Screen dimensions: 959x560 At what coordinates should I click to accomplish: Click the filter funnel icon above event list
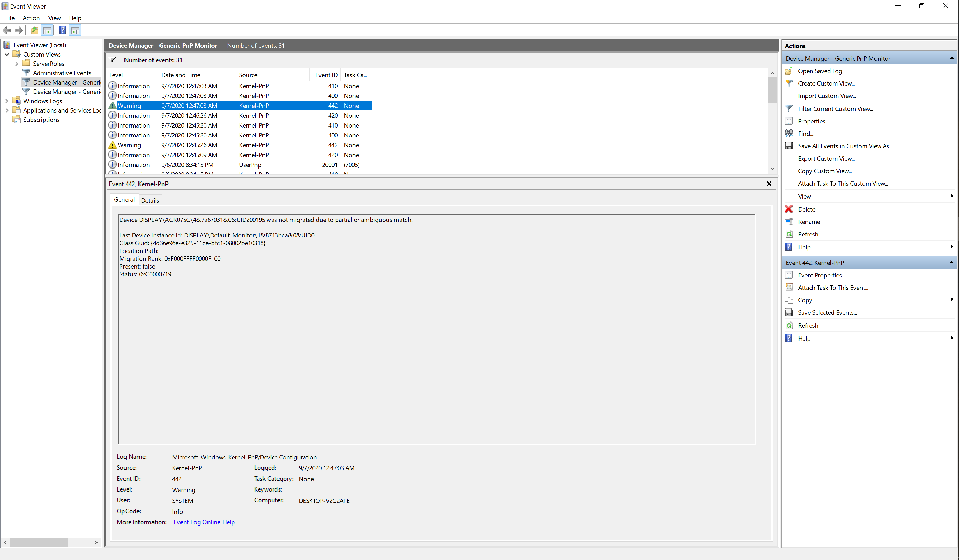112,60
